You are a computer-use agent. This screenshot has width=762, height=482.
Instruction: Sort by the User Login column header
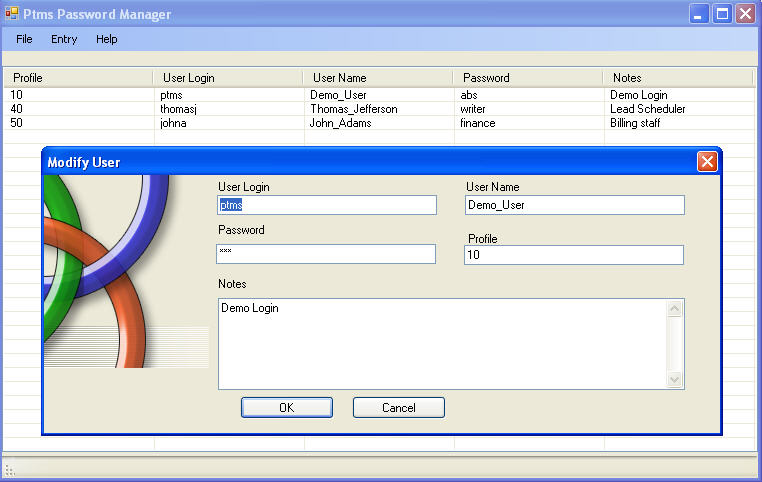click(x=227, y=78)
